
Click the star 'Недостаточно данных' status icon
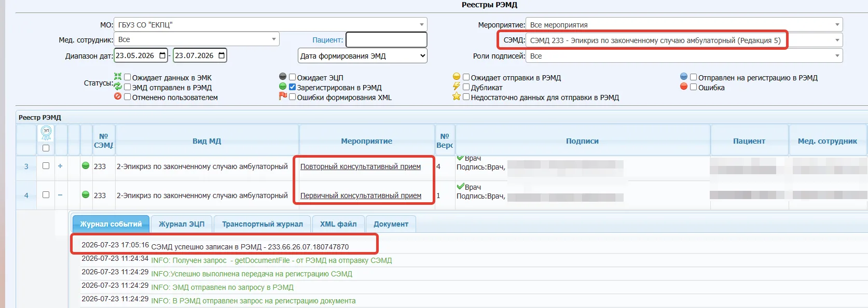pos(457,96)
